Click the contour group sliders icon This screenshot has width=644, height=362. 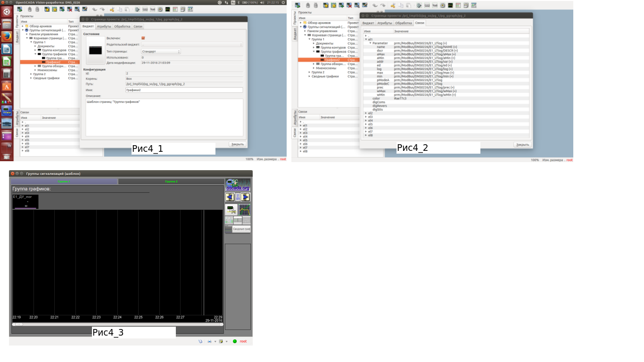(229, 221)
